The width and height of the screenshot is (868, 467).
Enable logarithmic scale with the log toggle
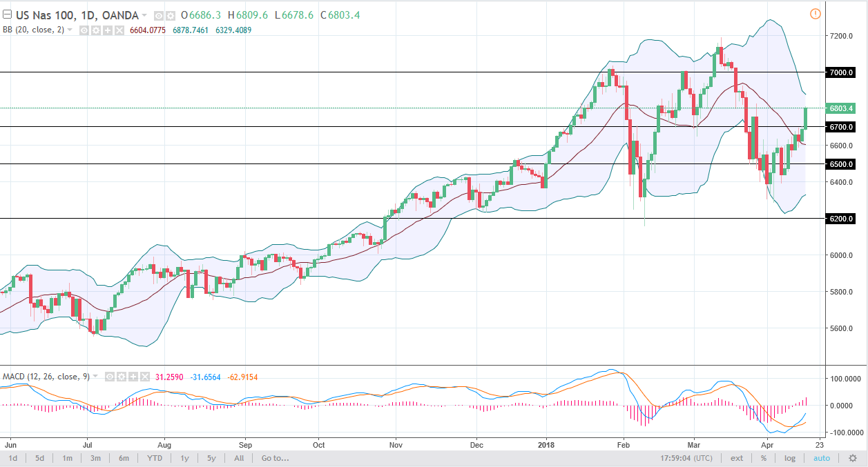click(791, 457)
